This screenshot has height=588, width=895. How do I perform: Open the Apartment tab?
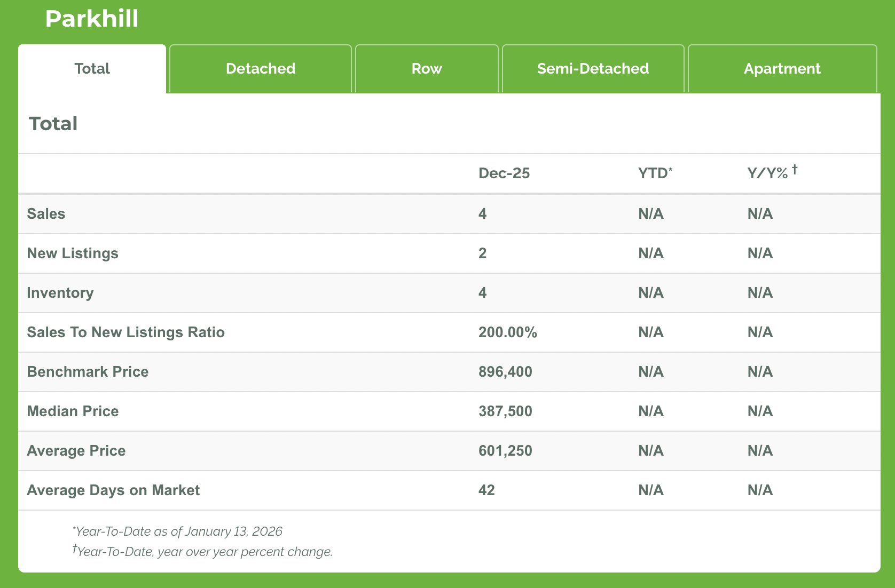coord(782,69)
